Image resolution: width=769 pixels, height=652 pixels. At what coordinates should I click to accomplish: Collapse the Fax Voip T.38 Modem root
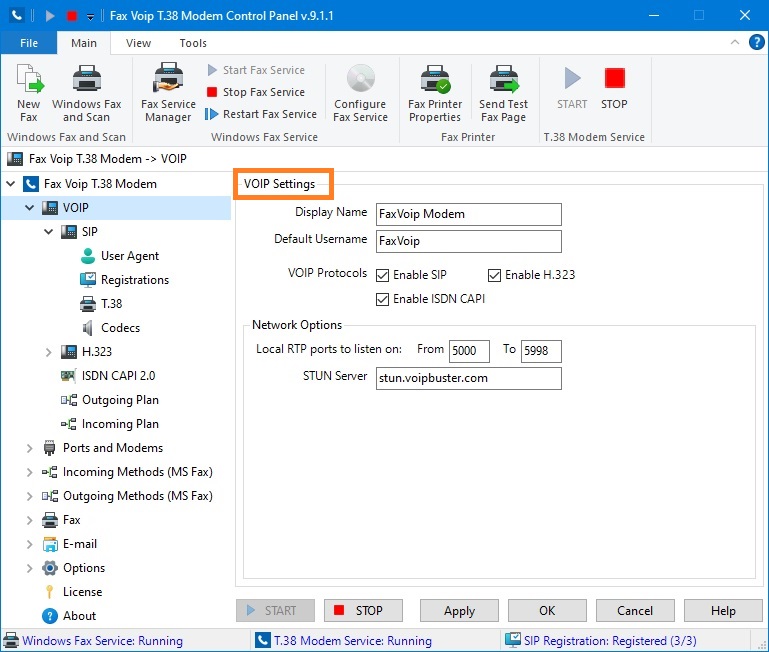pyautogui.click(x=10, y=184)
